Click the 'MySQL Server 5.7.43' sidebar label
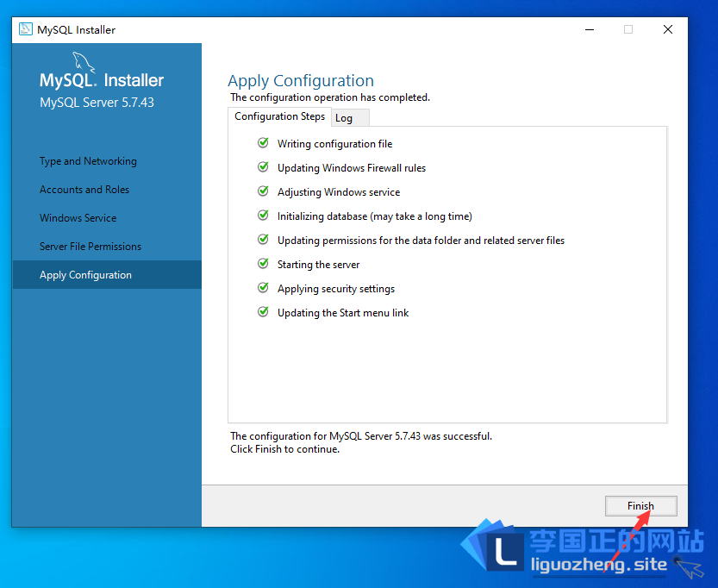Screen dimensions: 718x588 point(97,103)
